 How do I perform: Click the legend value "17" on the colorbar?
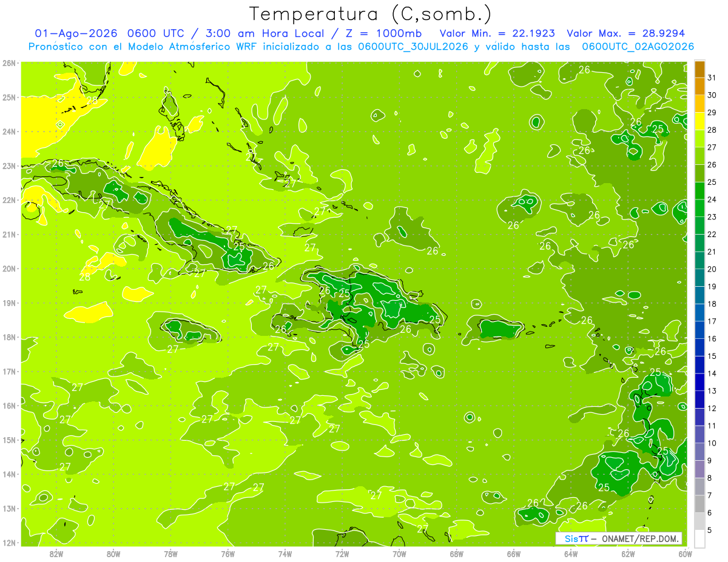click(x=712, y=321)
